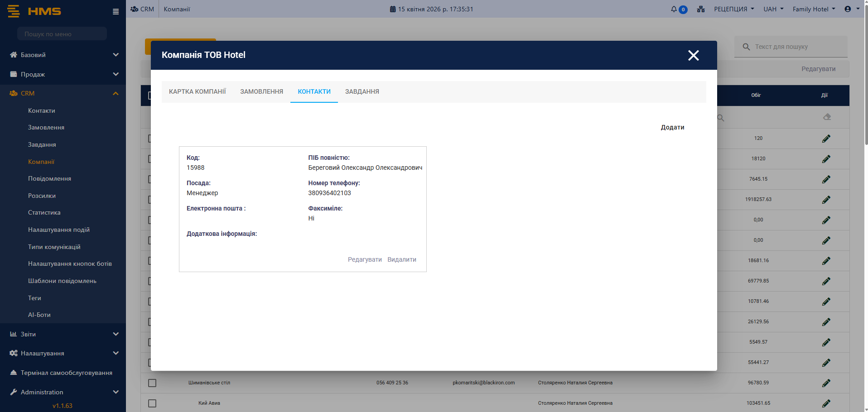Click Редагувати link in contact card
Viewport: 868px width, 412px height.
coord(364,259)
